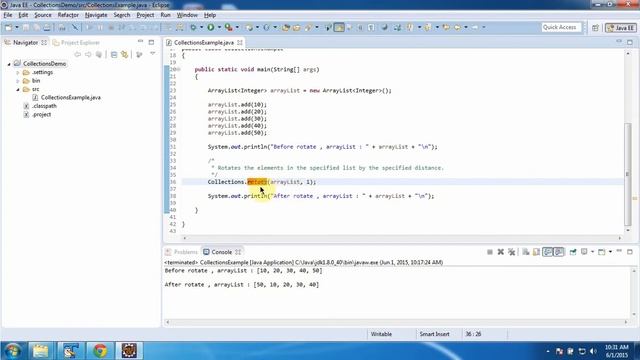Toggle Scroll Lock in Console toolbar
The width and height of the screenshot is (640, 360).
coord(536,252)
